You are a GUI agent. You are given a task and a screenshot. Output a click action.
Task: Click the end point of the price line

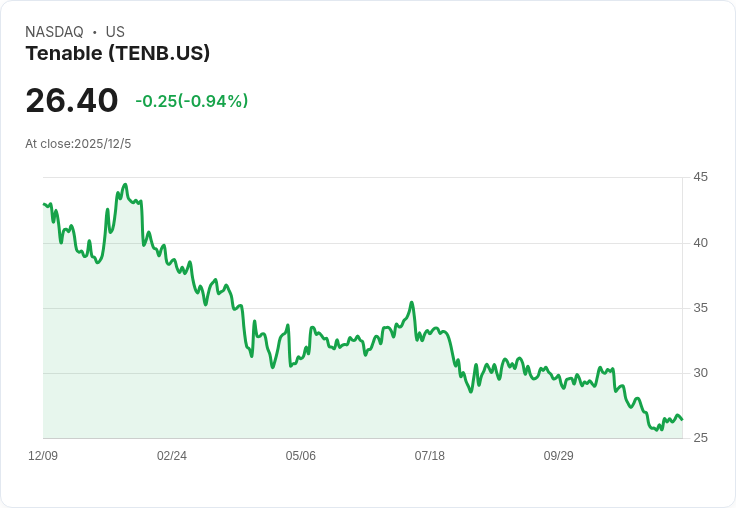click(682, 419)
